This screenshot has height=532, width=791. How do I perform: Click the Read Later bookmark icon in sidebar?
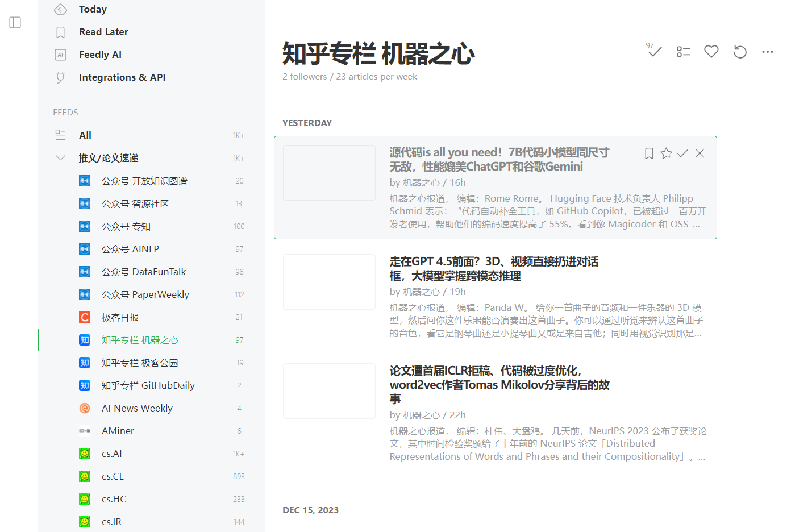[x=60, y=32]
